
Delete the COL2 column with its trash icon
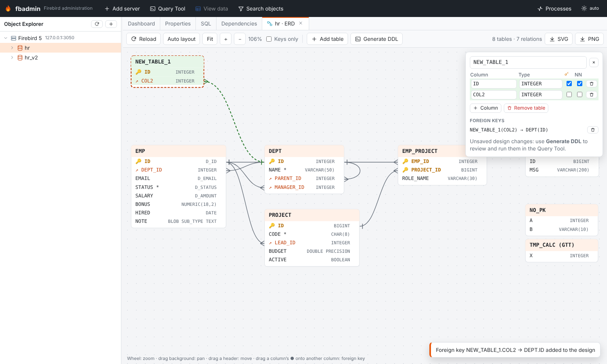[x=592, y=95]
